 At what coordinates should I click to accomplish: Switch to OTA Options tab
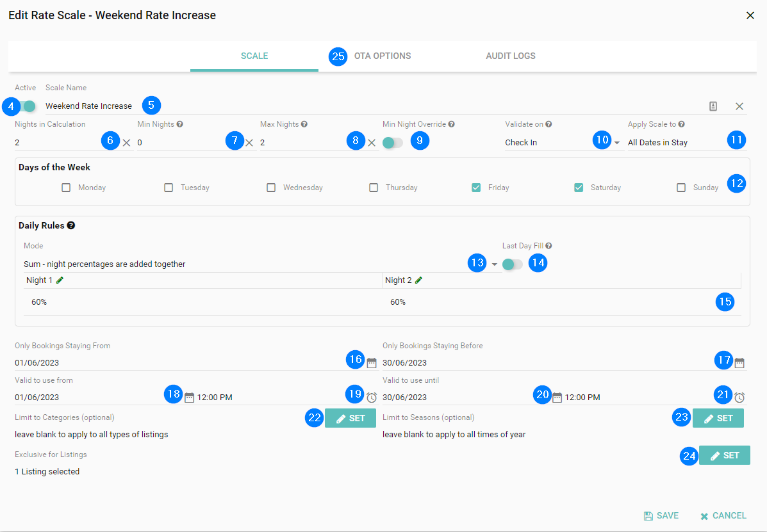coord(382,56)
